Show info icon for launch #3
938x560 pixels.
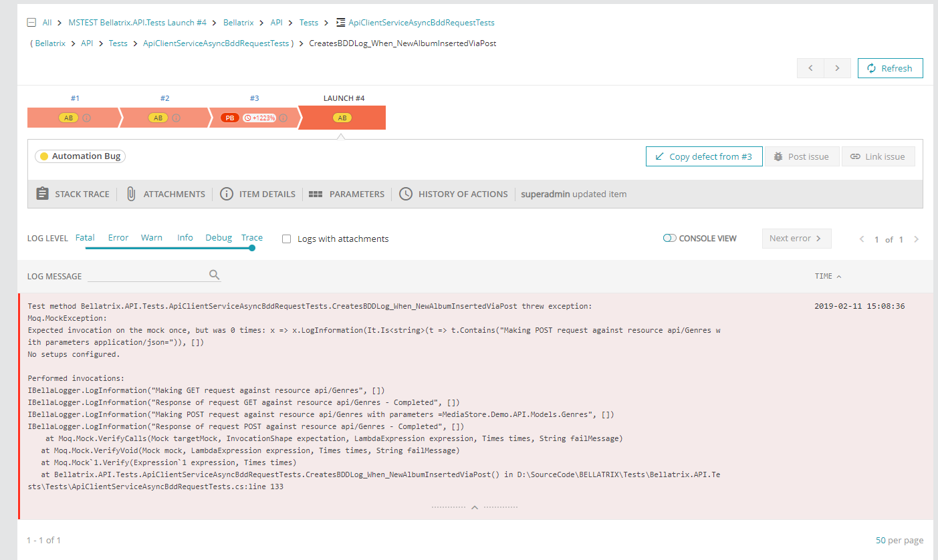point(283,118)
